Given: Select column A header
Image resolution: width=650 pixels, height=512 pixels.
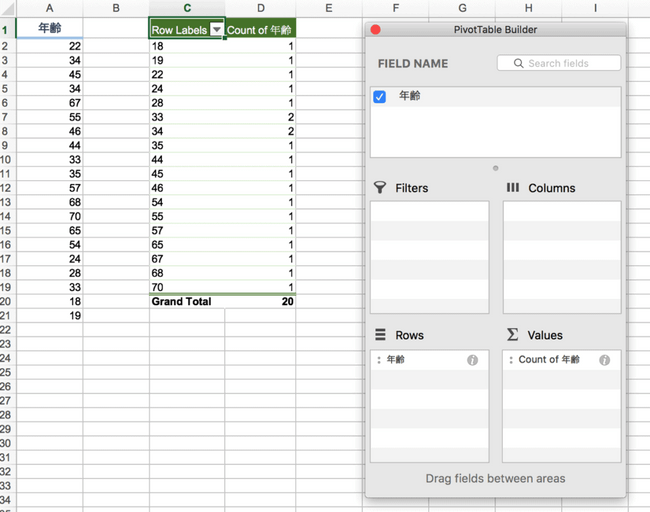Looking at the screenshot, I should pyautogui.click(x=49, y=8).
